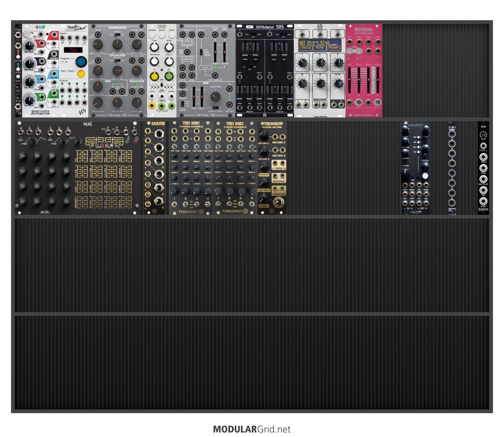Click the RATE knob on the Pico RND
This screenshot has width=504, height=437.
(x=483, y=134)
